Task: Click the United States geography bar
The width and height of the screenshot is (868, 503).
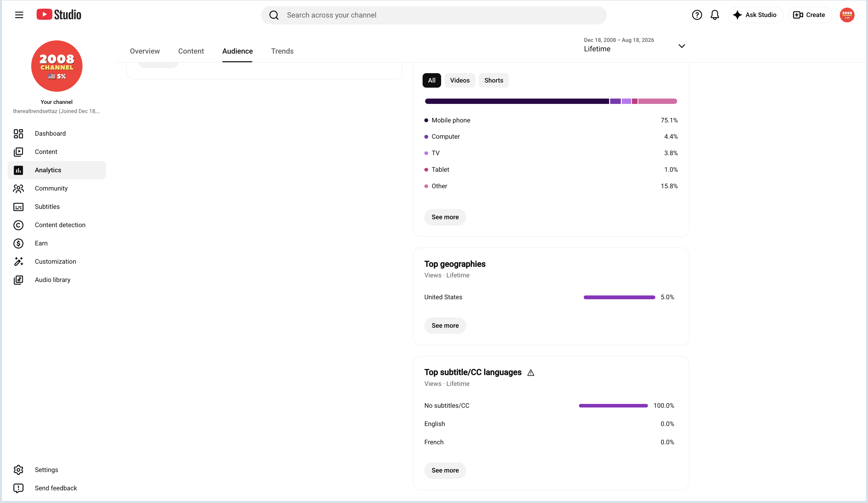Action: [x=619, y=297]
